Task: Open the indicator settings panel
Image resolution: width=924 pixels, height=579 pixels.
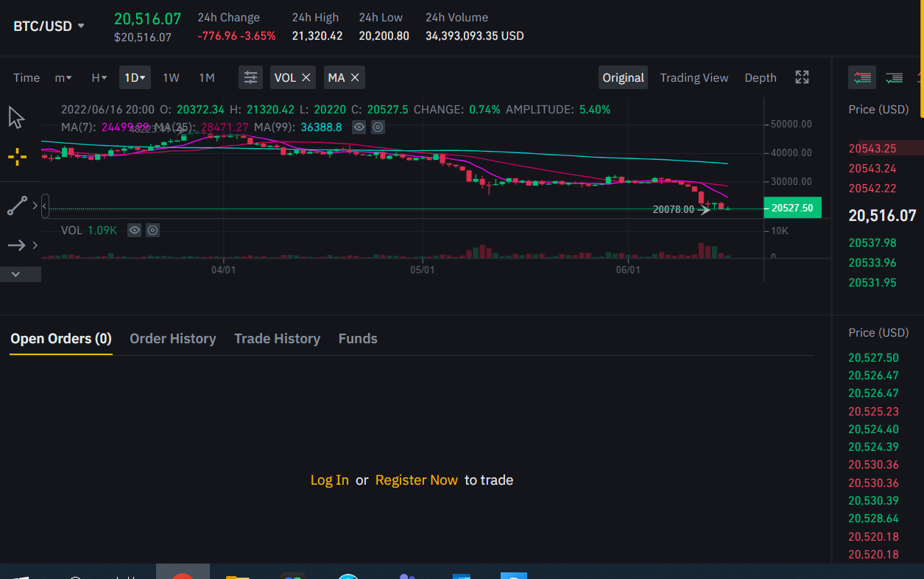Action: [250, 77]
